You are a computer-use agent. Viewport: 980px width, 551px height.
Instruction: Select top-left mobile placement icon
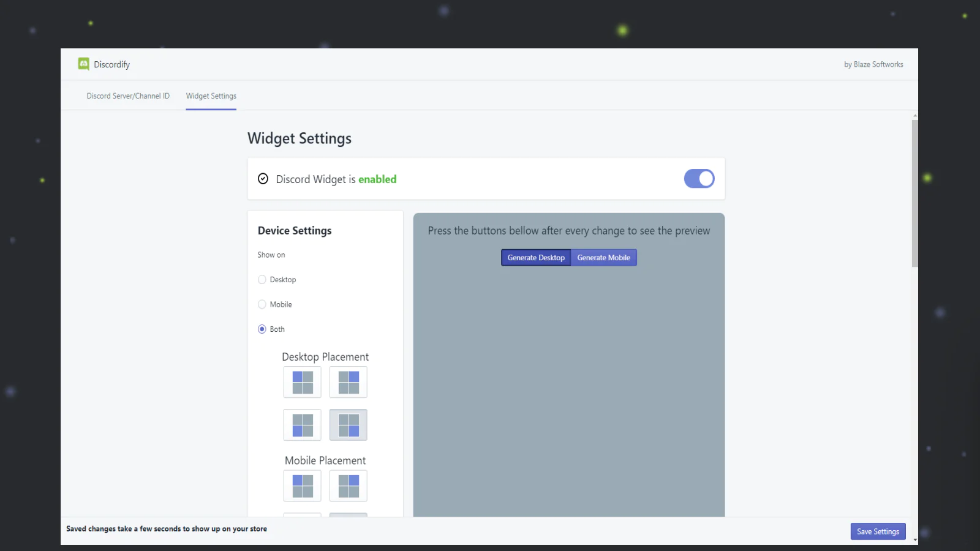point(303,485)
